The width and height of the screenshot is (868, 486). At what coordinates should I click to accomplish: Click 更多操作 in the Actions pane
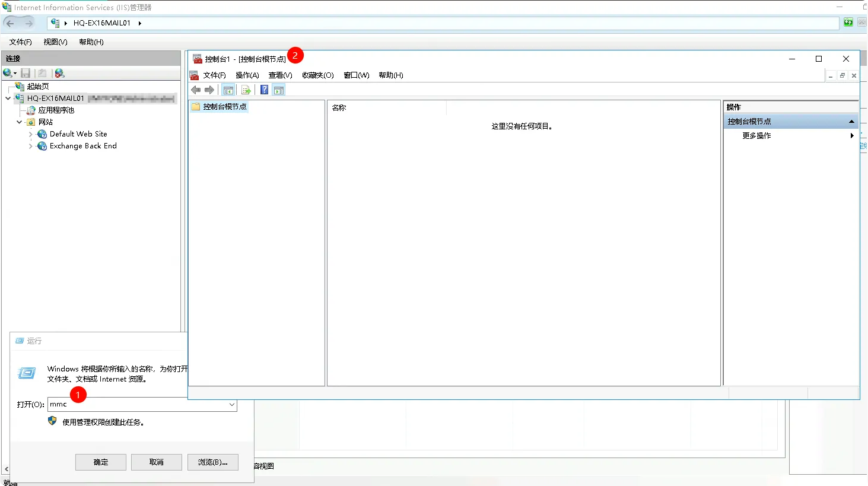(x=756, y=136)
